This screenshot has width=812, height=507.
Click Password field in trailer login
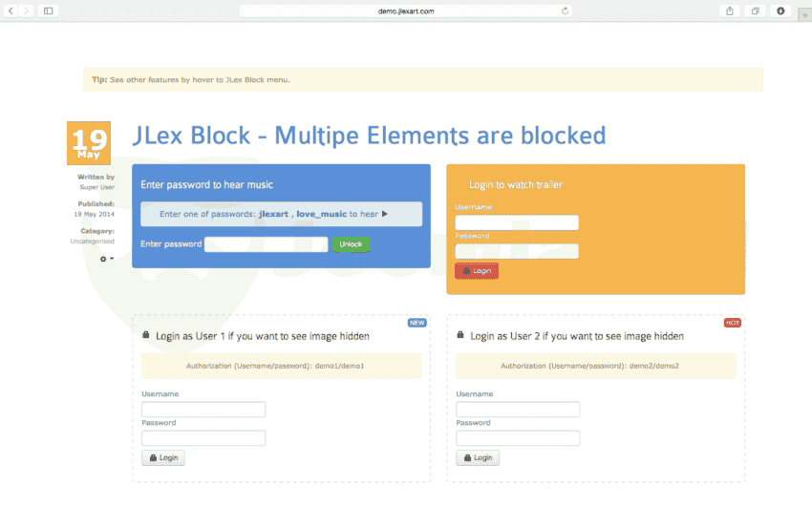[x=517, y=251]
